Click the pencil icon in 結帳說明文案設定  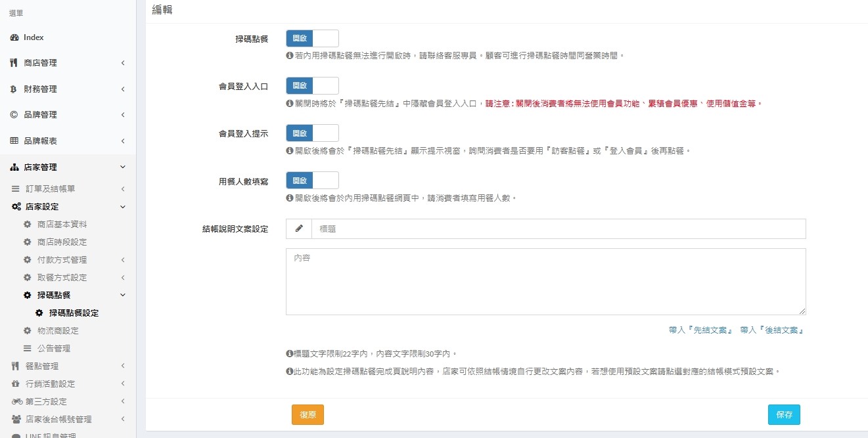point(299,229)
